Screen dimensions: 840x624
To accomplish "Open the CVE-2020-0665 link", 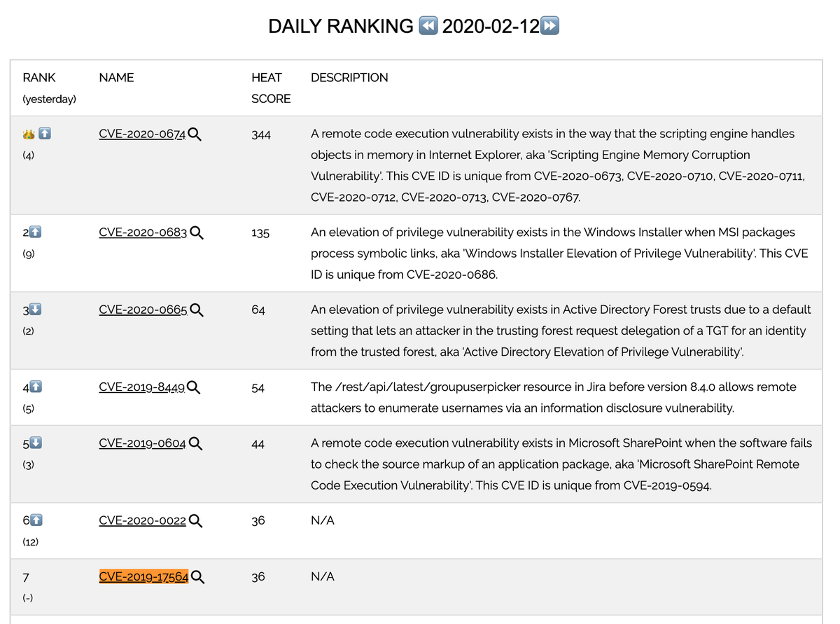I will point(143,310).
